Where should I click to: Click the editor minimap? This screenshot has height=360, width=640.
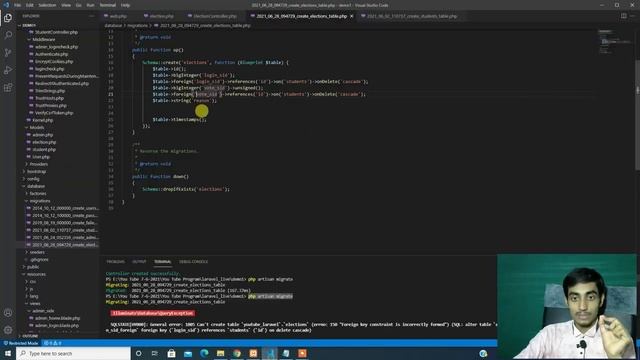pos(616,41)
